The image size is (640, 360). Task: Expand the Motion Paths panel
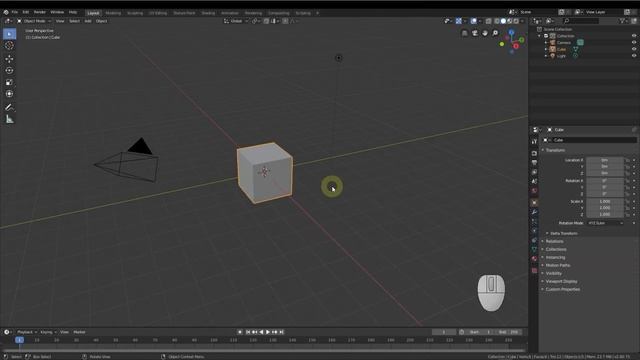click(558, 265)
